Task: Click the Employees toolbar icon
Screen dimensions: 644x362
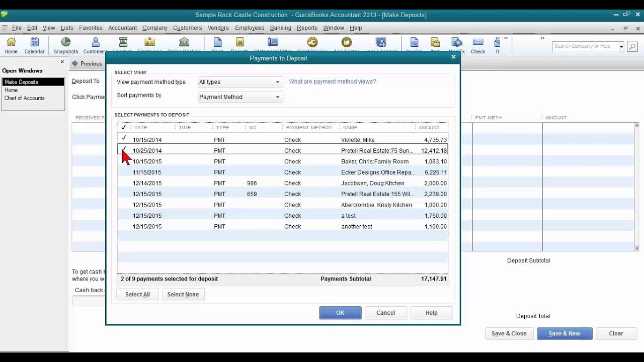Action: point(149,44)
